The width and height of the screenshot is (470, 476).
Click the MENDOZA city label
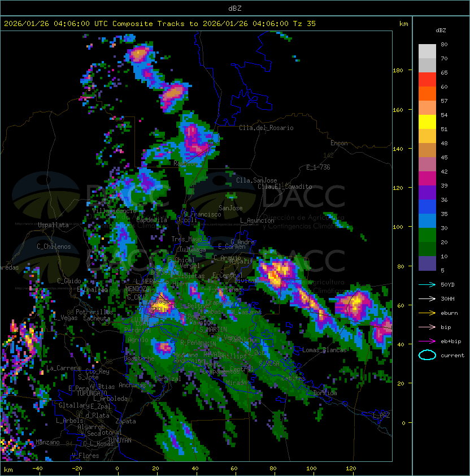(x=137, y=289)
